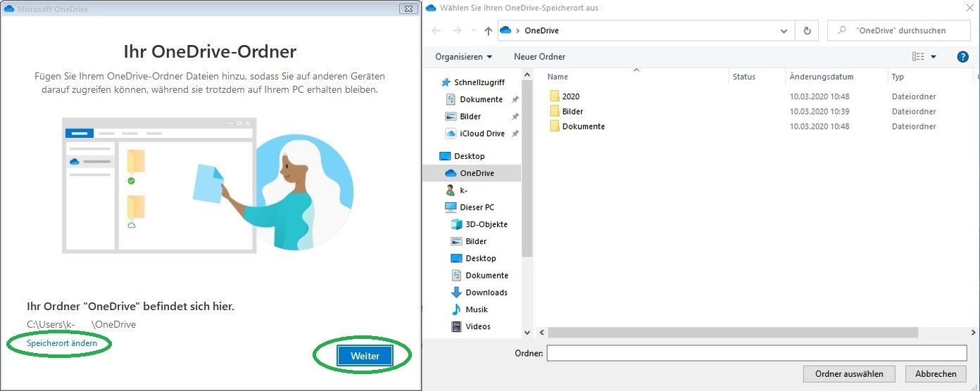The height and width of the screenshot is (391, 980).
Task: Click the Dokumente folder icon in file list
Action: 555,127
